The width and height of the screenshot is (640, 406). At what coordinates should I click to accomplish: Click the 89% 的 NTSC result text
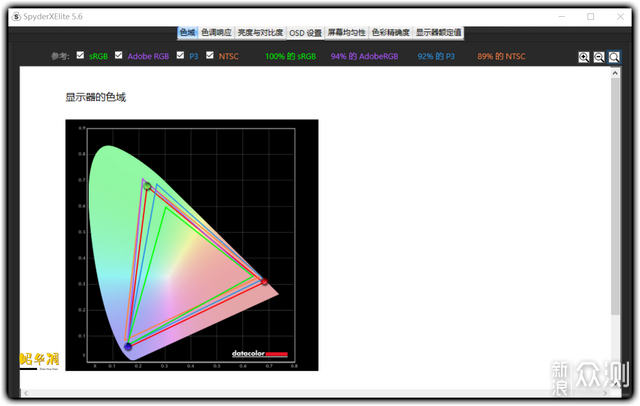coord(501,56)
